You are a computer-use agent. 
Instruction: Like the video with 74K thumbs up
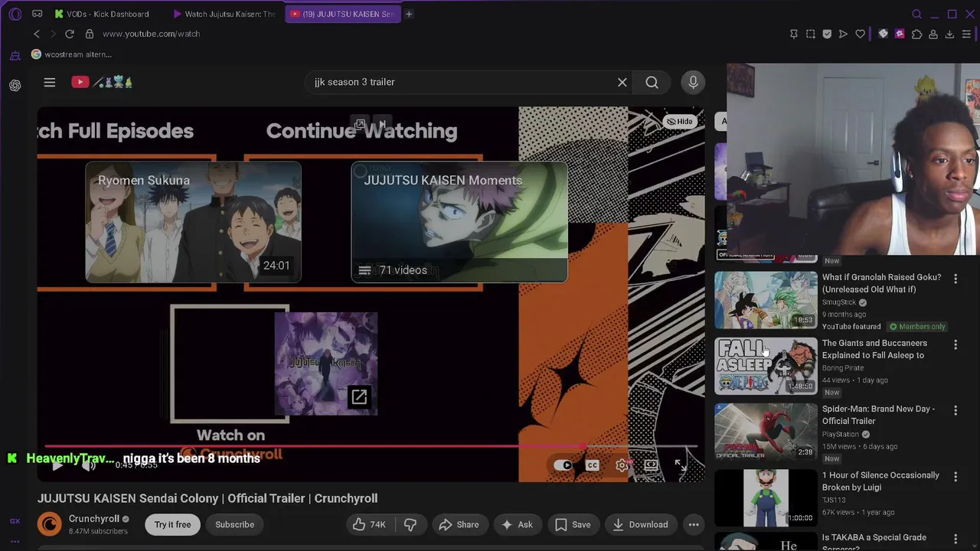coord(369,524)
